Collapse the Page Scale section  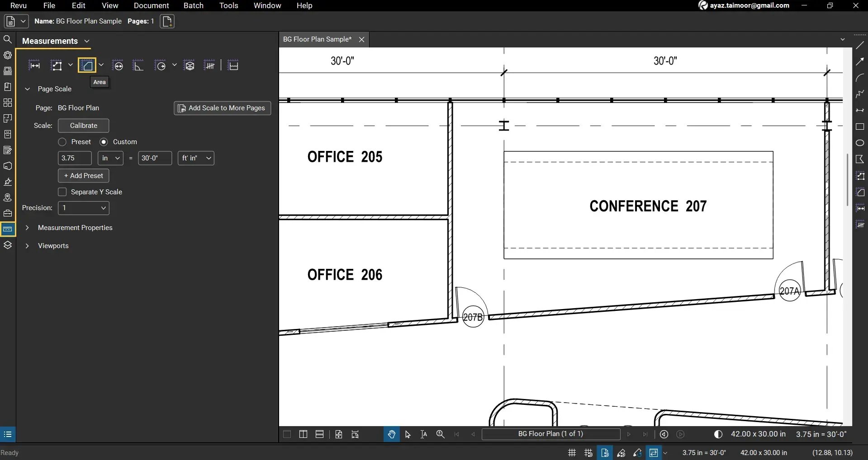[x=27, y=89]
